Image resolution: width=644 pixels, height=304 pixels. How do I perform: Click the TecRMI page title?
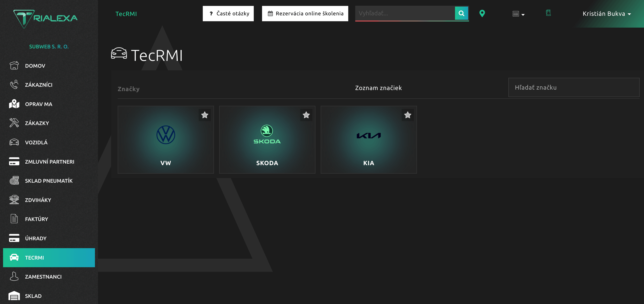(157, 55)
